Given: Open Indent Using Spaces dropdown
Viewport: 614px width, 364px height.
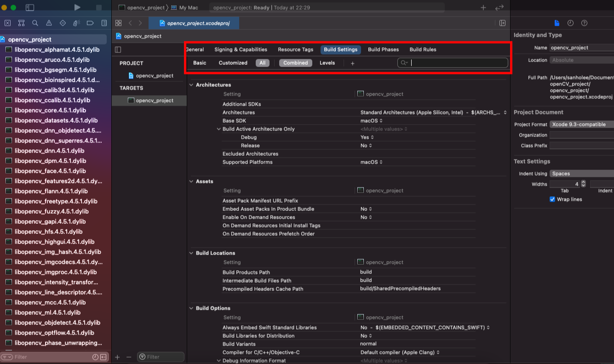Looking at the screenshot, I should [582, 174].
